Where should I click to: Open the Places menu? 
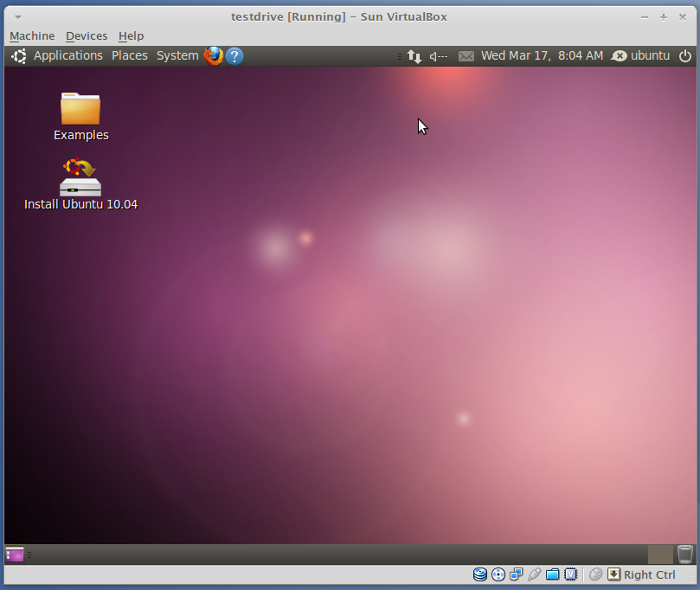coord(130,55)
